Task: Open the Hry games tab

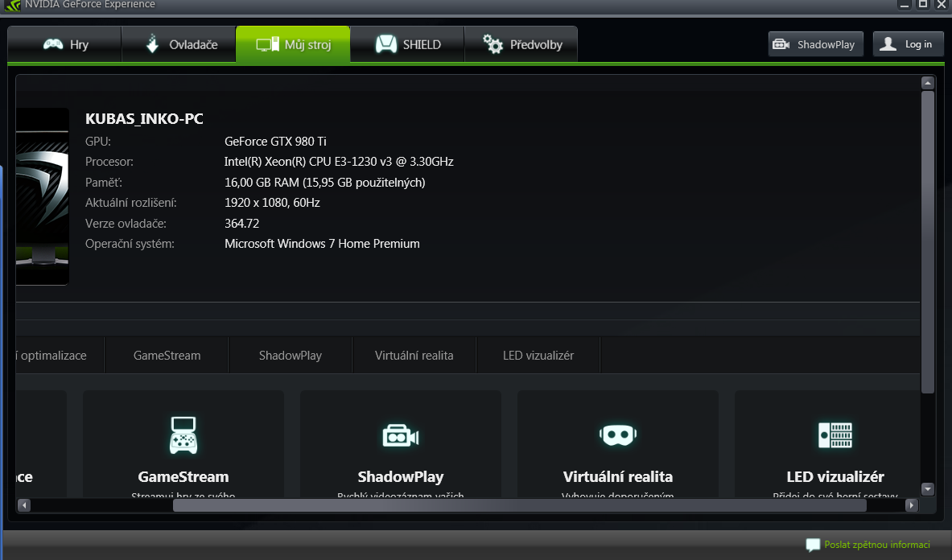Action: pos(64,44)
